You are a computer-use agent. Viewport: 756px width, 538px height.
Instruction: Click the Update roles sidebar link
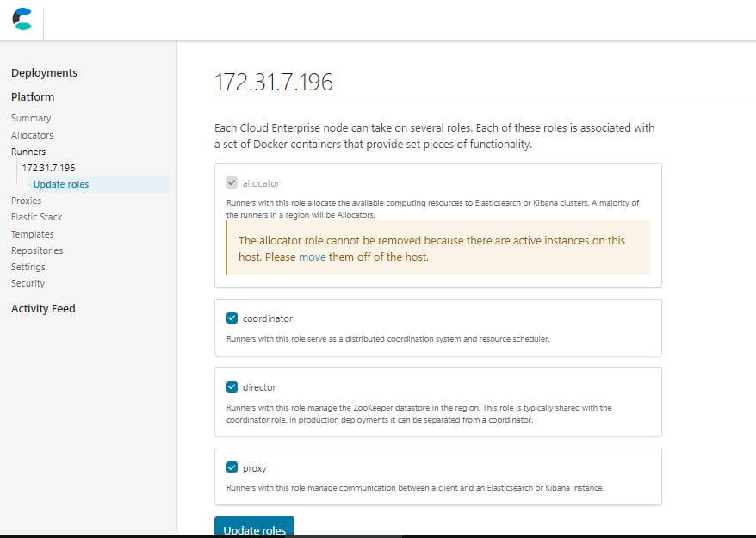click(60, 184)
